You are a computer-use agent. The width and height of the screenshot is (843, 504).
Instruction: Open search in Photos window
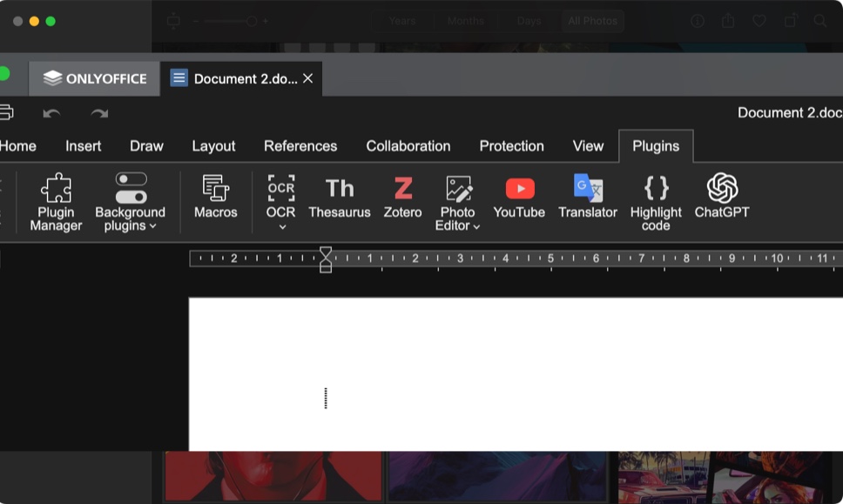(819, 21)
